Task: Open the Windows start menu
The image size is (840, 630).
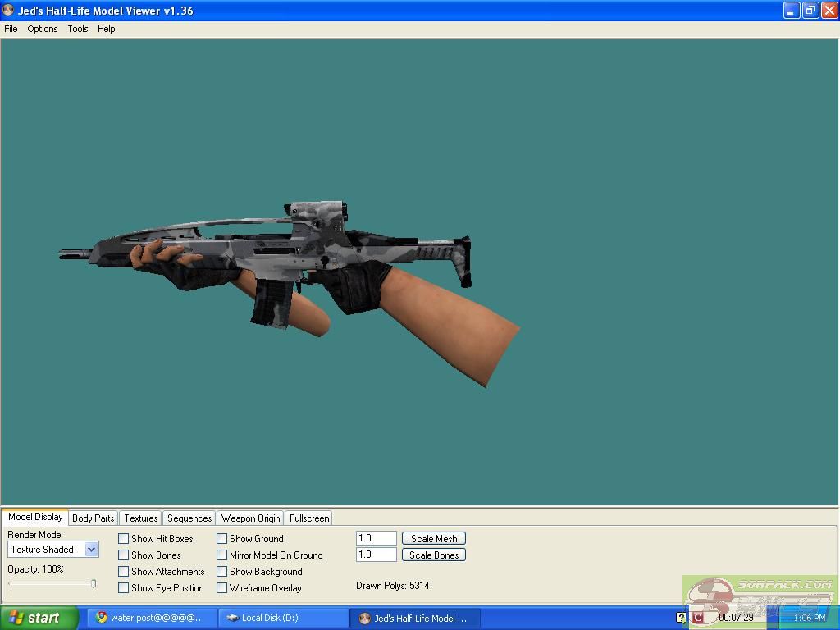Action: coord(39,618)
